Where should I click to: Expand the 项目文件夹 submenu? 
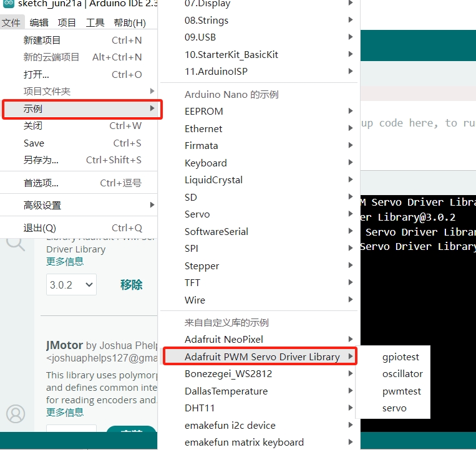47,92
